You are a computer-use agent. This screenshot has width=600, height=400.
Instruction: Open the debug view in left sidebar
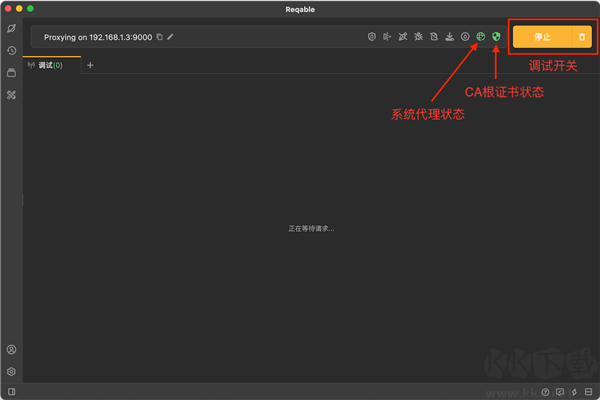tap(11, 29)
